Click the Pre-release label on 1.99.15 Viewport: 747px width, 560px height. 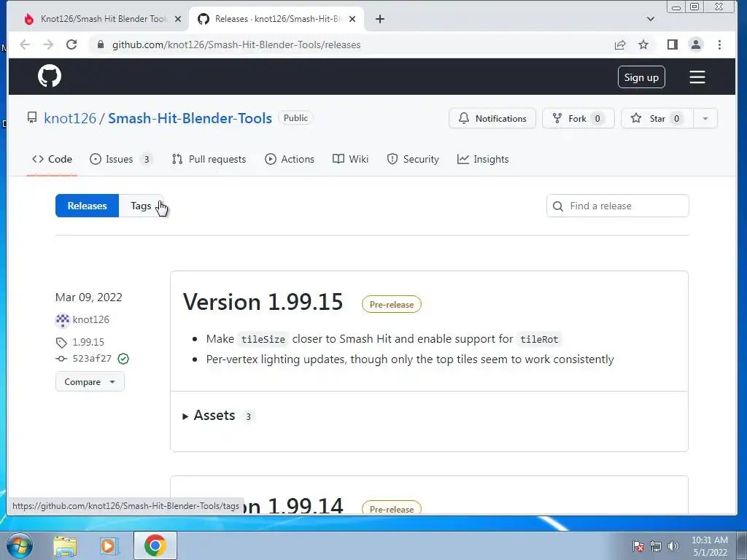pyautogui.click(x=392, y=304)
